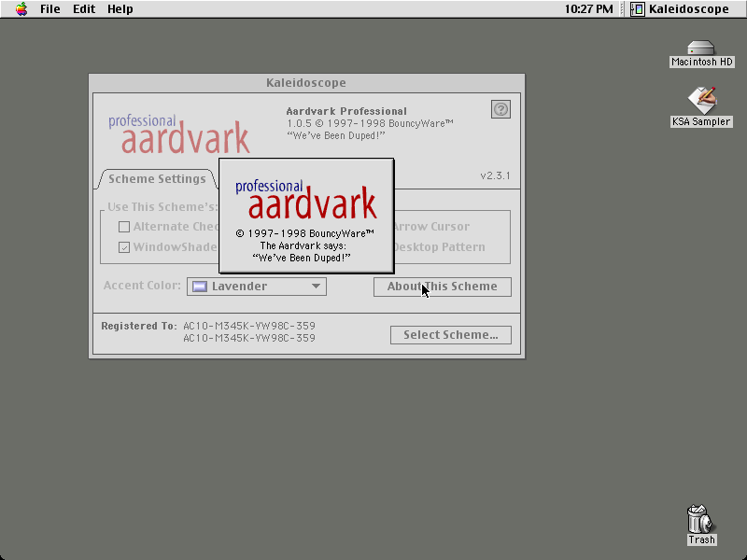Click the Aardvark Professional scheme name
This screenshot has width=747, height=560.
tap(346, 111)
